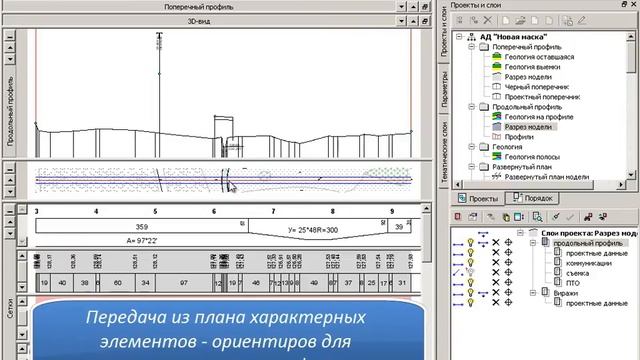
Task: Select the Сетки vertical tab on the left
Action: click(10, 308)
